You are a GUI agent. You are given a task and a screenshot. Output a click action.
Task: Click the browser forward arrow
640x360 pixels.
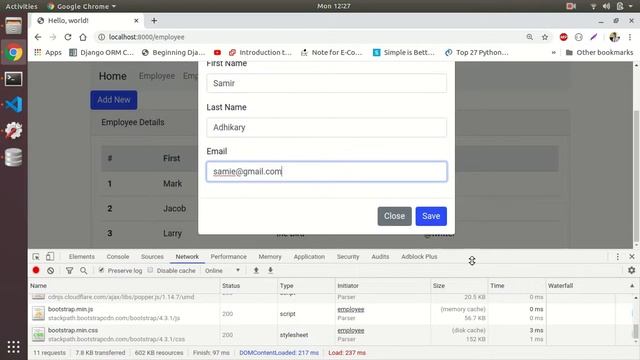(53, 37)
